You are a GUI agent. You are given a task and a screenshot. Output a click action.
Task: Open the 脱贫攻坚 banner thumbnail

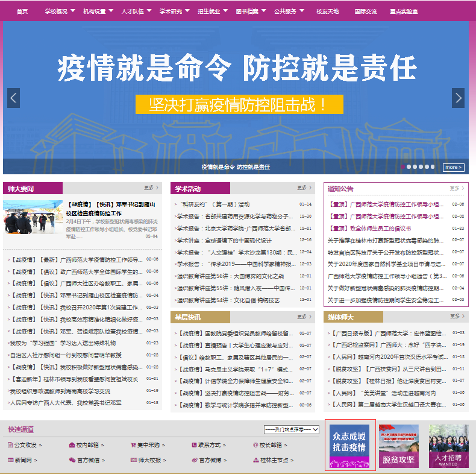pyautogui.click(x=398, y=446)
